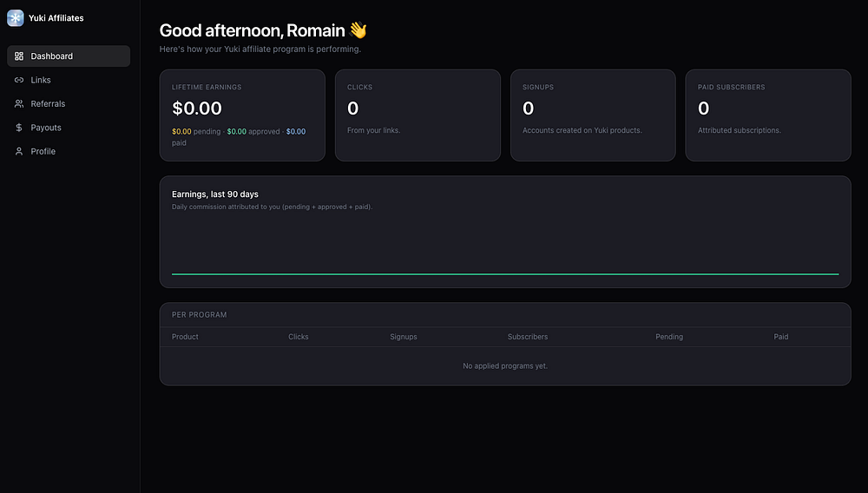Click the Signups stat card
This screenshot has height=493, width=868.
(x=593, y=115)
